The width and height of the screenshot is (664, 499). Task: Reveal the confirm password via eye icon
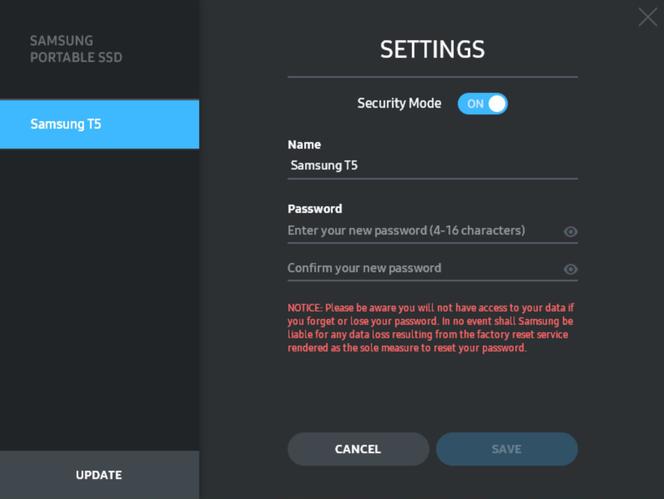click(570, 269)
